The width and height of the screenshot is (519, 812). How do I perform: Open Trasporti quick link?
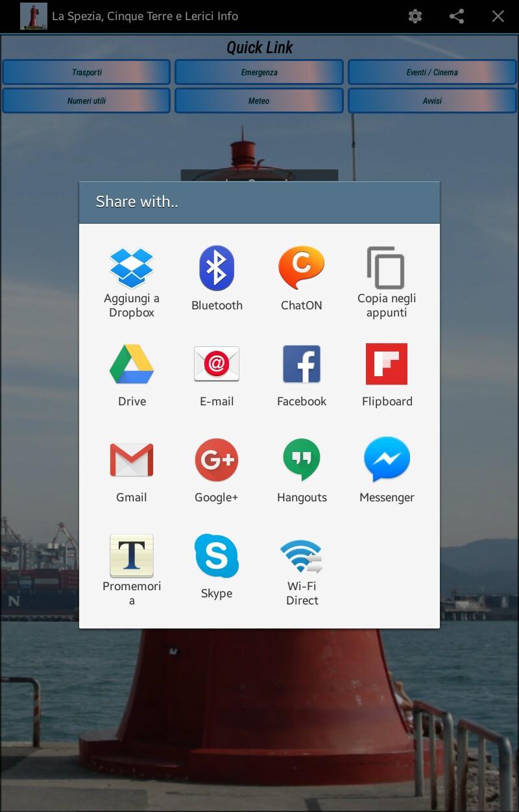pos(86,72)
